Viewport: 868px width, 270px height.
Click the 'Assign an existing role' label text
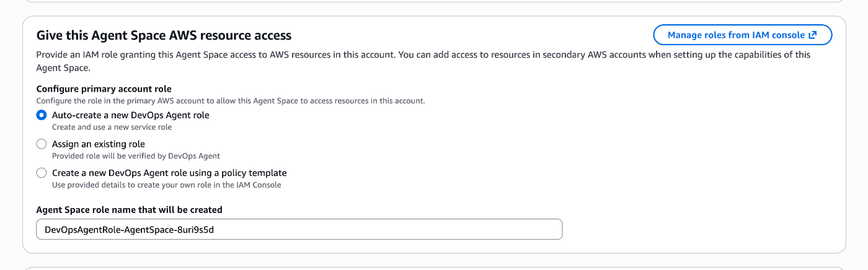(98, 144)
